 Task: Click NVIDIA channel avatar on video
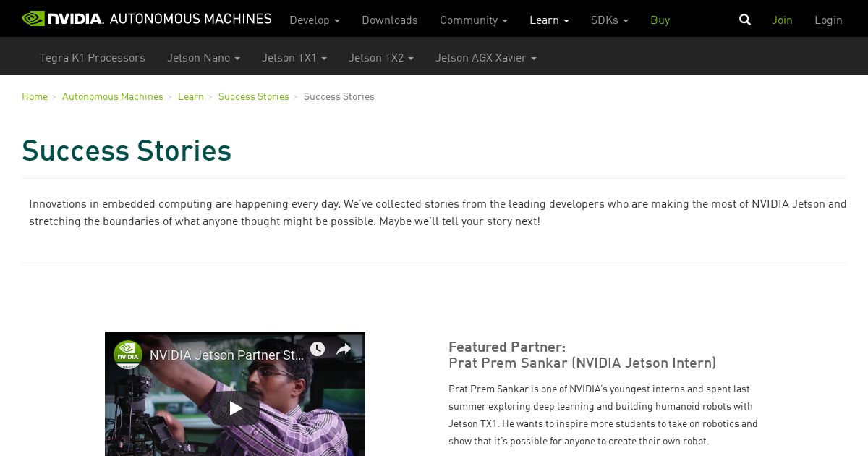pos(128,355)
